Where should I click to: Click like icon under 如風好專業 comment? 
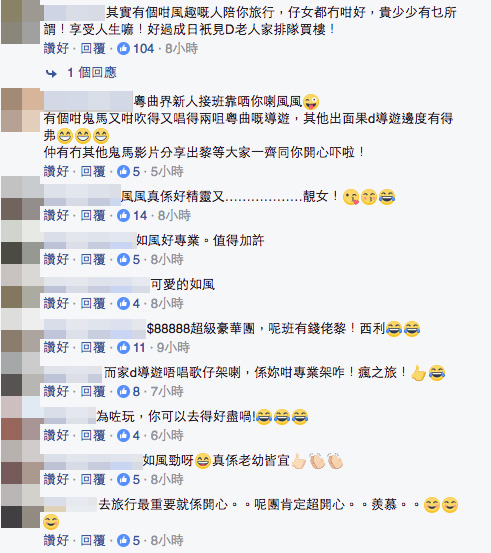[123, 259]
